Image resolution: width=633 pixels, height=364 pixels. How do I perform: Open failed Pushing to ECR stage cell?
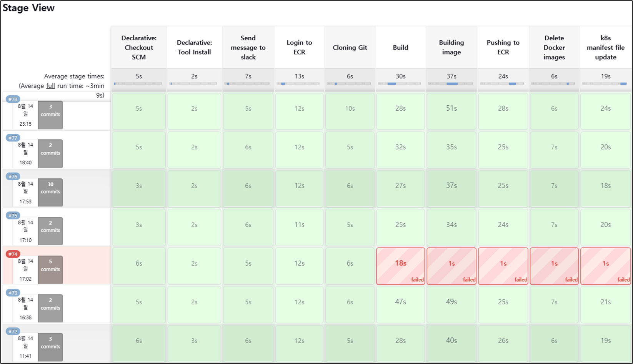503,266
